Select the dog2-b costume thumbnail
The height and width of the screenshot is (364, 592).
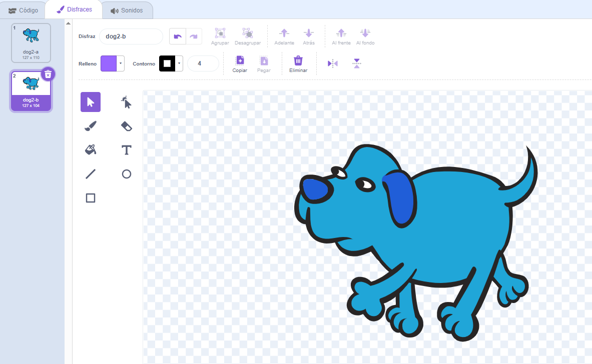(x=31, y=91)
